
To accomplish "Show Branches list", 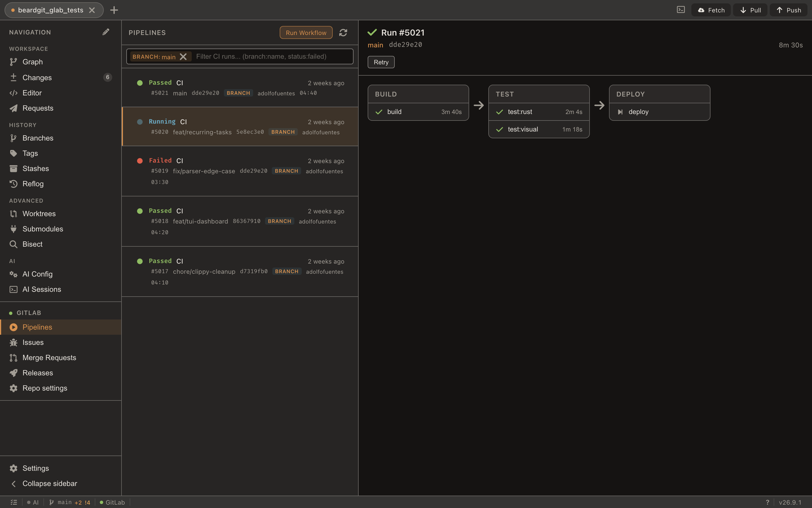I will (61, 138).
